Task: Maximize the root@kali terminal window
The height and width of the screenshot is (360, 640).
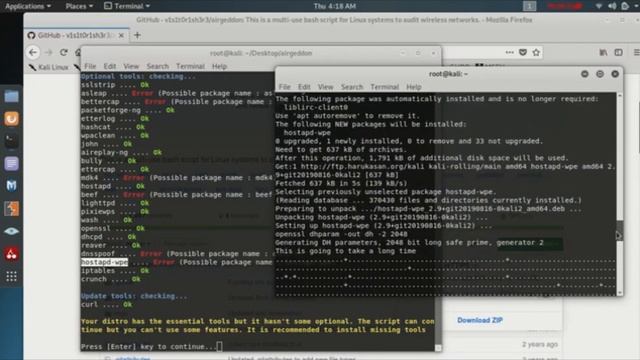Action: pyautogui.click(x=600, y=74)
